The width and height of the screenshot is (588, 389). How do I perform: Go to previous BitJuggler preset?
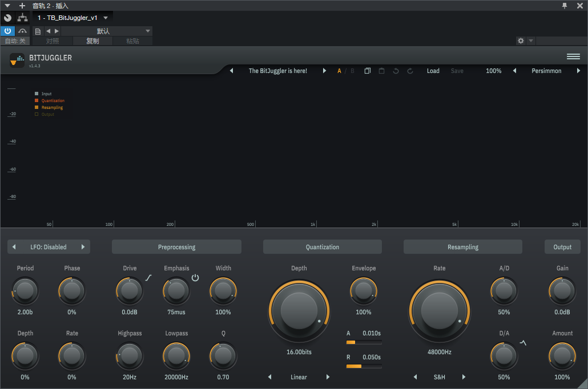click(x=231, y=71)
